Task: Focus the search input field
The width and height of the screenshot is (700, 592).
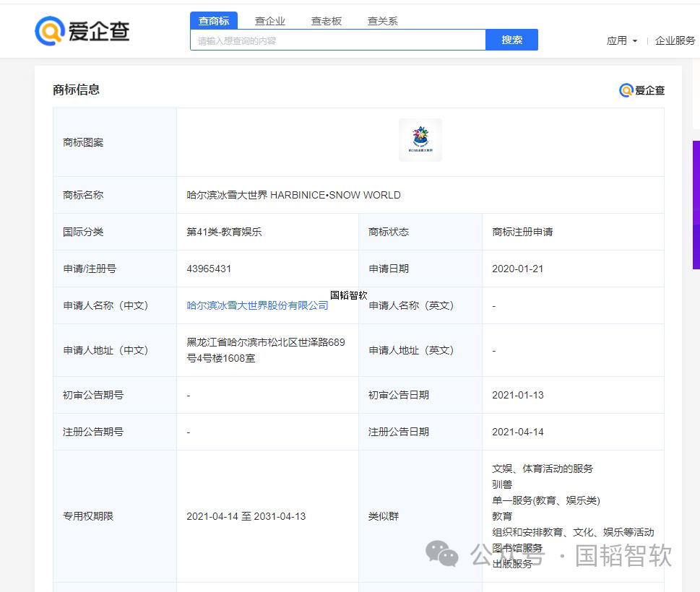Action: pyautogui.click(x=338, y=40)
